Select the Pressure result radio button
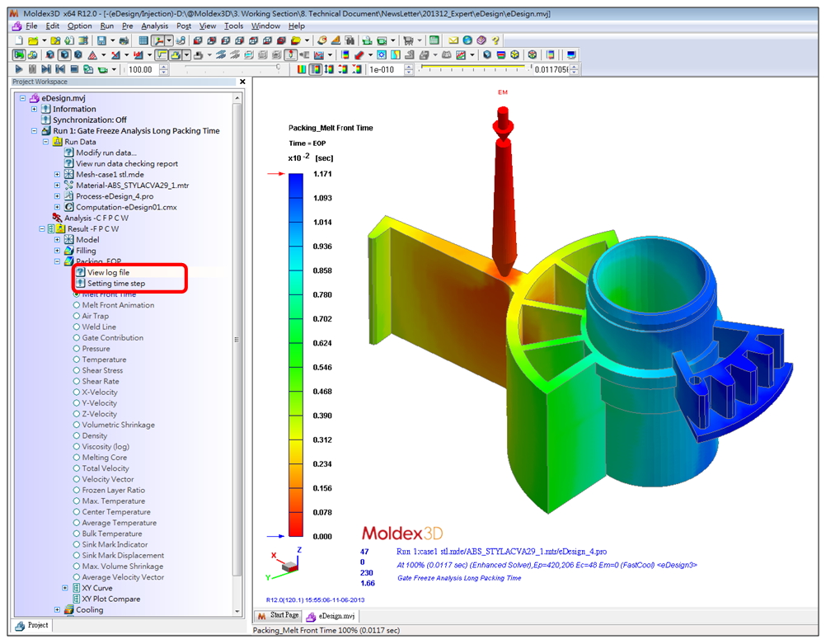The height and width of the screenshot is (644, 826). point(77,349)
